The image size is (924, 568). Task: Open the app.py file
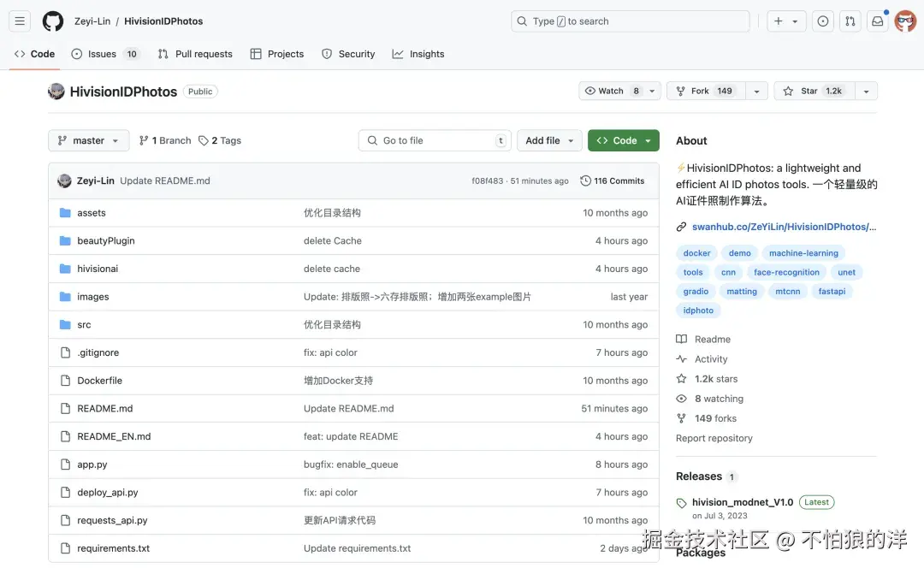click(92, 464)
